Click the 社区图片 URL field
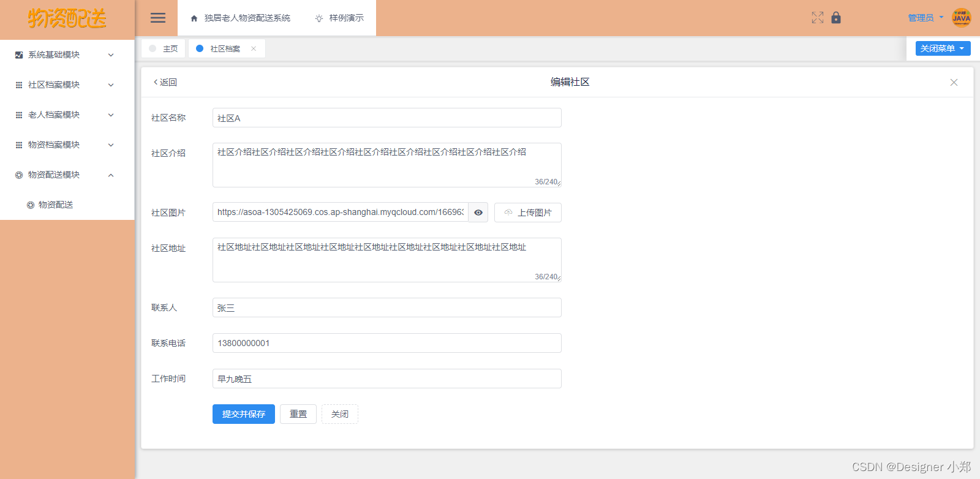 pyautogui.click(x=341, y=213)
